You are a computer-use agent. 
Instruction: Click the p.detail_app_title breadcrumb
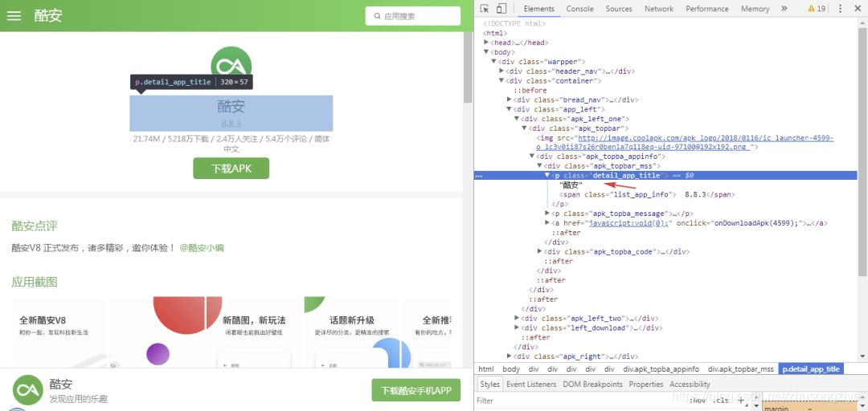811,369
